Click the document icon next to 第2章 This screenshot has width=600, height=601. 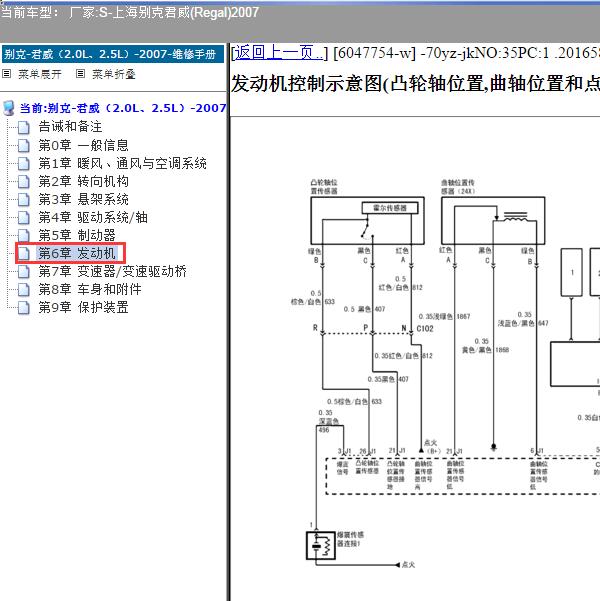click(23, 182)
